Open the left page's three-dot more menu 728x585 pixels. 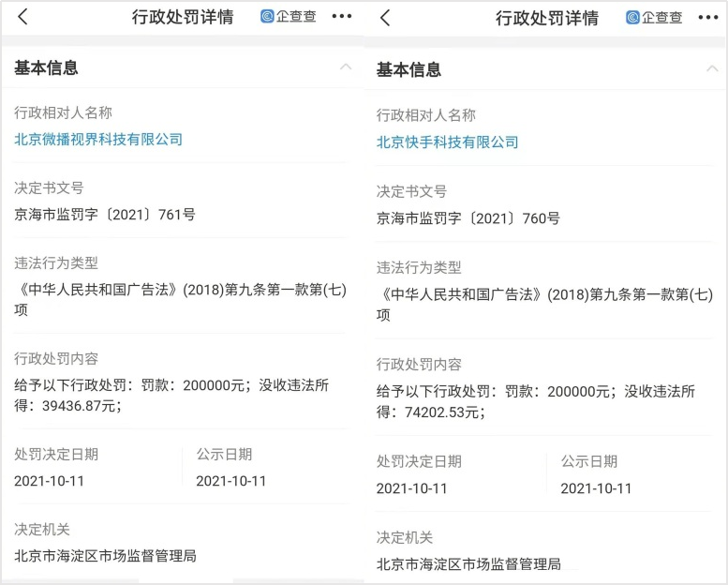coord(342,16)
